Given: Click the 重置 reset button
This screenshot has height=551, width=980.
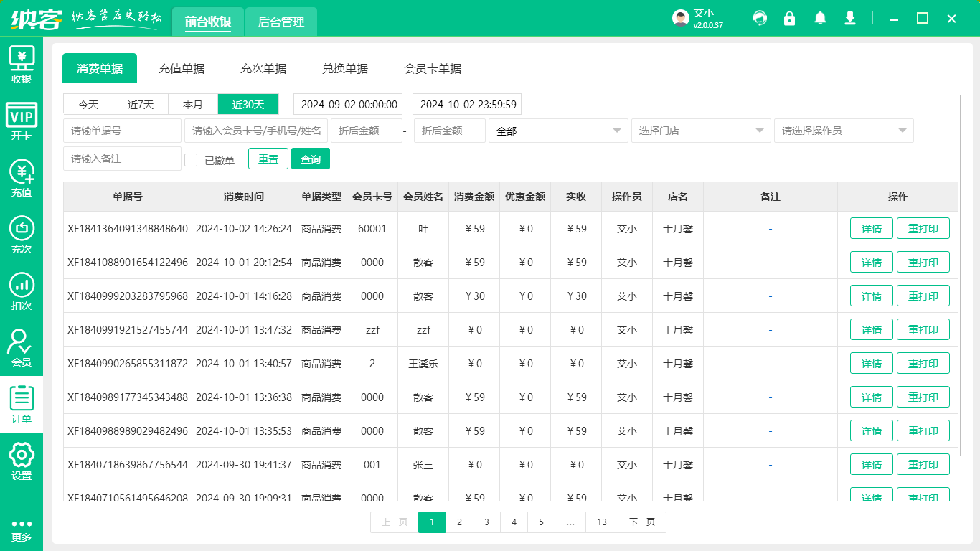Looking at the screenshot, I should tap(268, 159).
